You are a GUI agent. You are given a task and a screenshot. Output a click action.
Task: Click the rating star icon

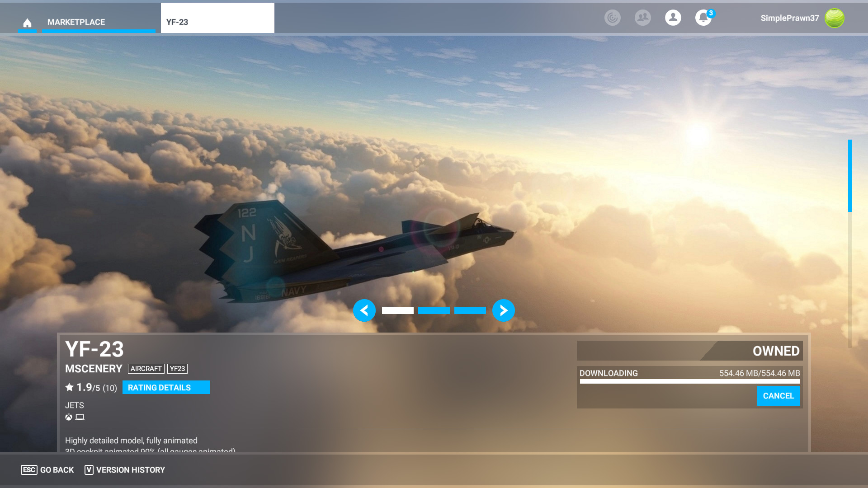(x=70, y=387)
